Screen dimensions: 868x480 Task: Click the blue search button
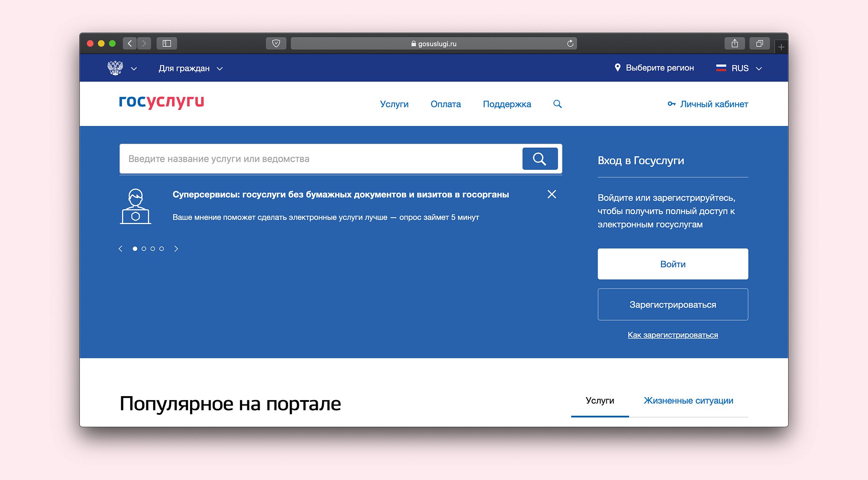[540, 159]
